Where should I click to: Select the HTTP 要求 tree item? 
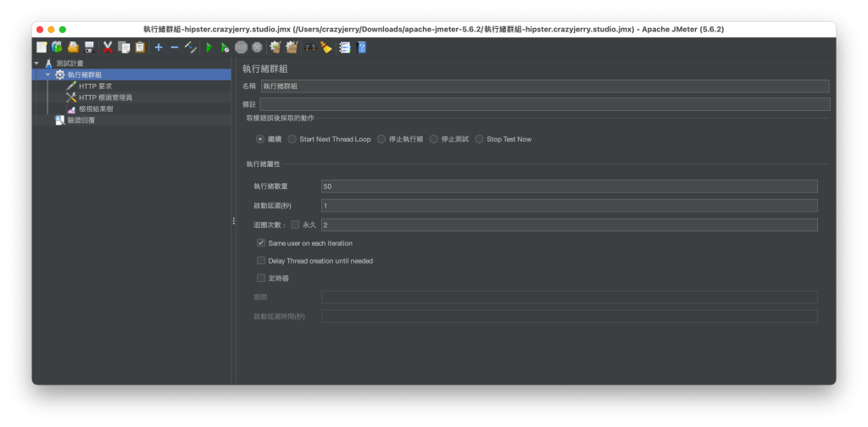(95, 86)
